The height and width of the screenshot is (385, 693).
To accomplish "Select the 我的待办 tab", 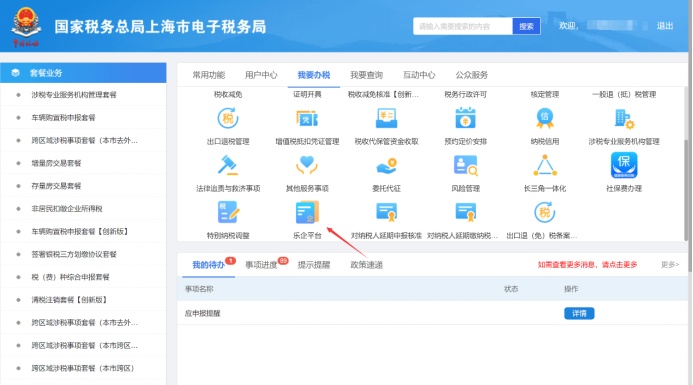I will click(x=209, y=265).
